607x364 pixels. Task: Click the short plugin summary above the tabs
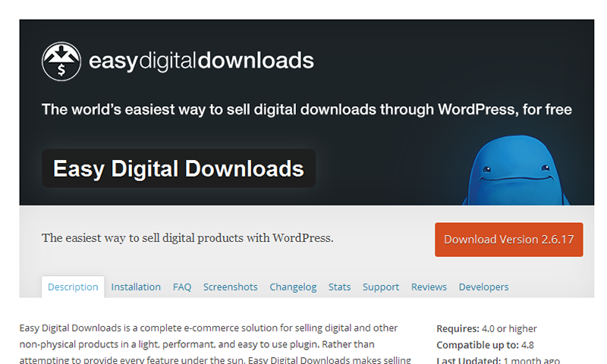pyautogui.click(x=187, y=238)
